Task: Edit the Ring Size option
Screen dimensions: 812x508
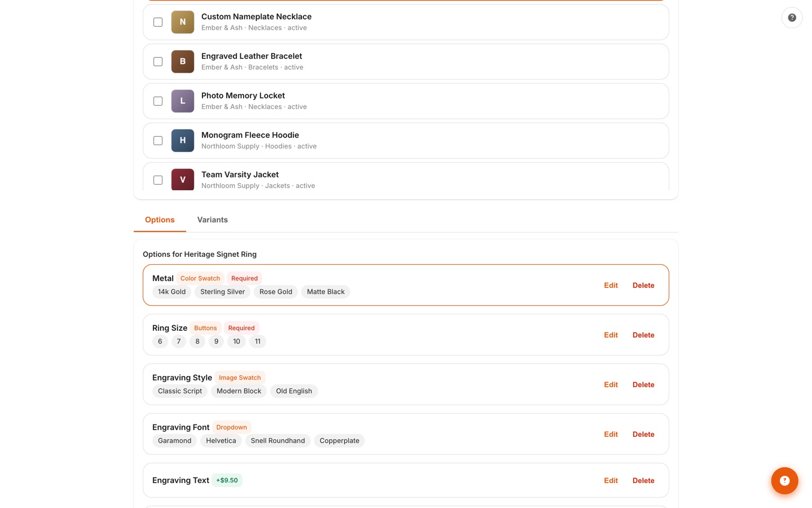Action: point(611,335)
